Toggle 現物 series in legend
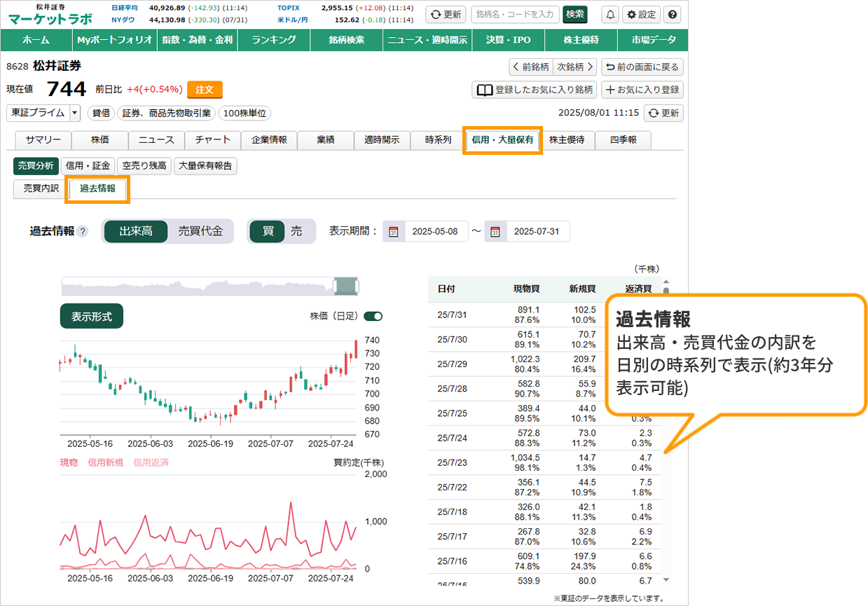This screenshot has height=606, width=868. click(x=69, y=462)
